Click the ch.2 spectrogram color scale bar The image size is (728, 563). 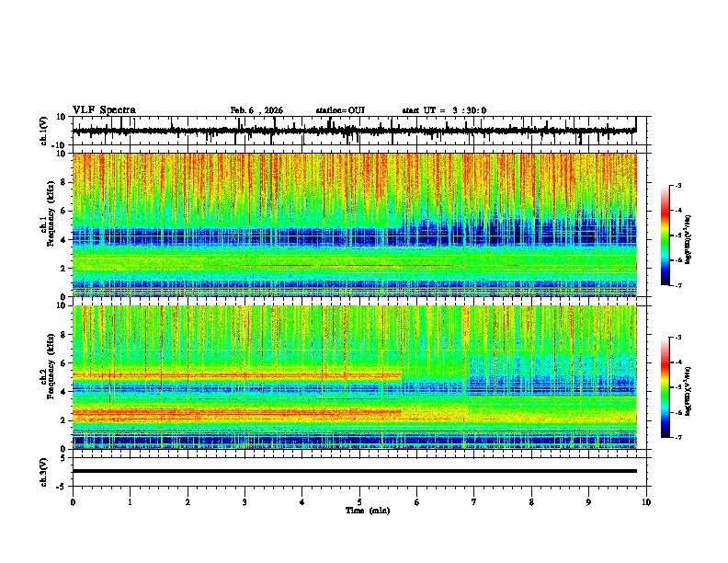click(665, 387)
